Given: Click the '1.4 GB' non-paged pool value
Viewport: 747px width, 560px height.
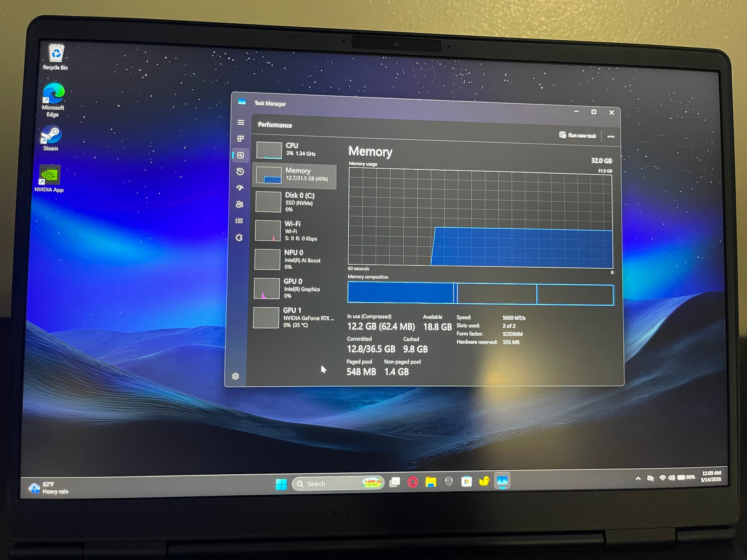Looking at the screenshot, I should pos(396,372).
